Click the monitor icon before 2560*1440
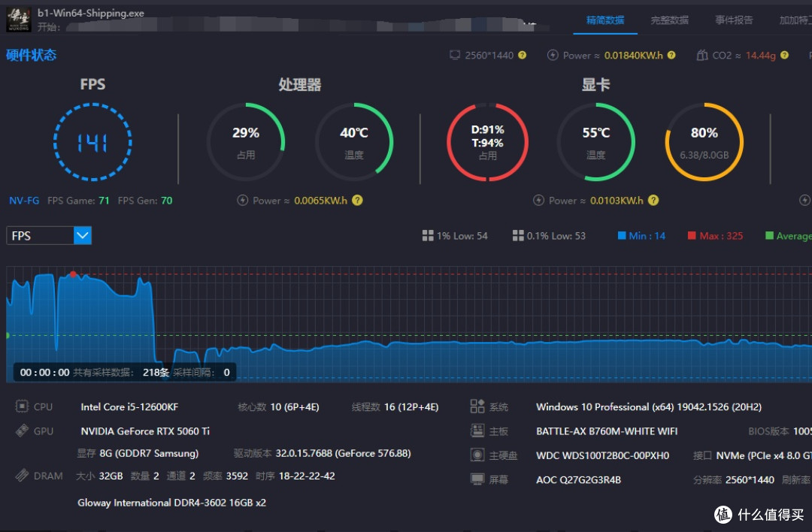The image size is (812, 532). pos(455,55)
